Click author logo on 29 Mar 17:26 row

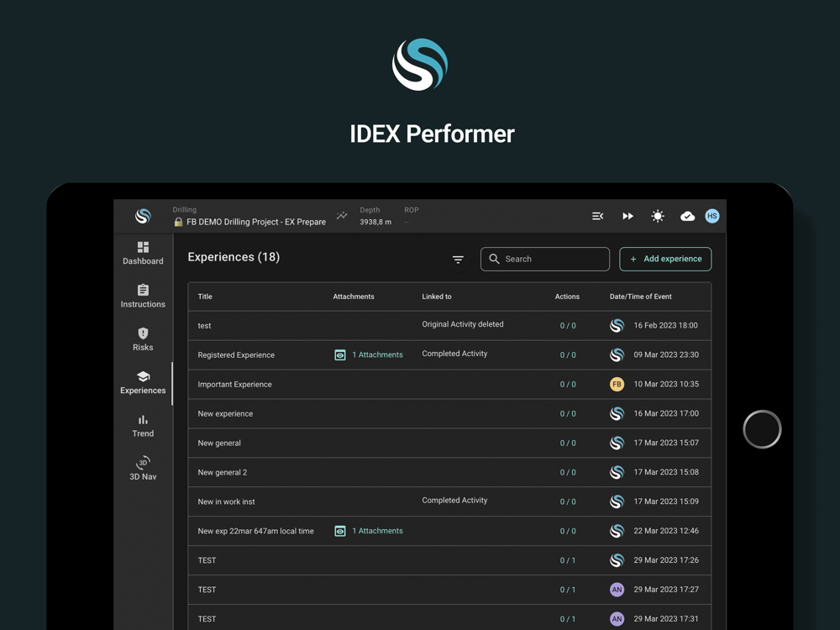click(x=617, y=559)
